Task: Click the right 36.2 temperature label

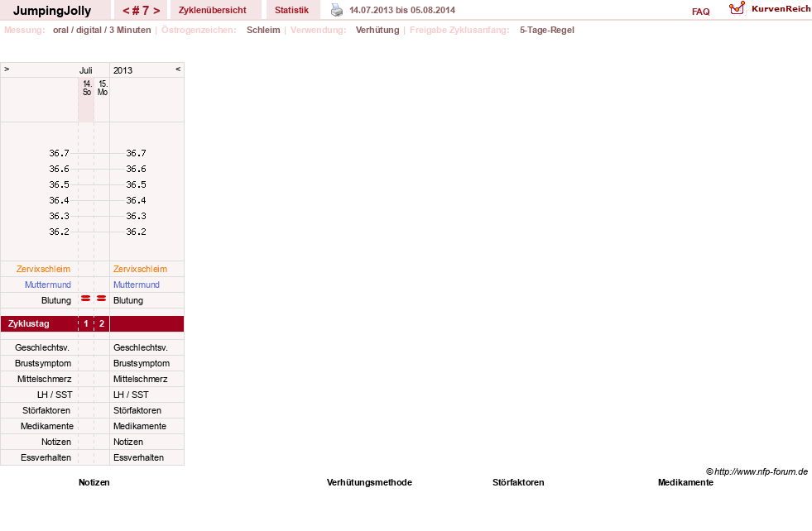Action: [x=137, y=232]
